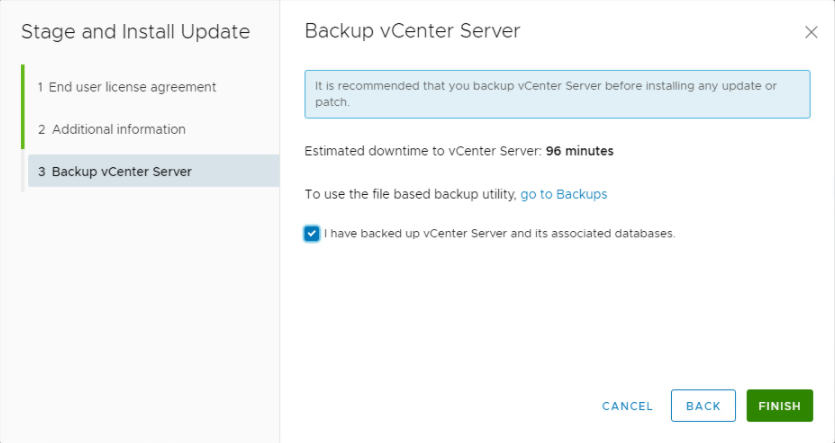Screen dimensions: 835x443
Task: Click the Stage and Install Update title
Action: 135,31
